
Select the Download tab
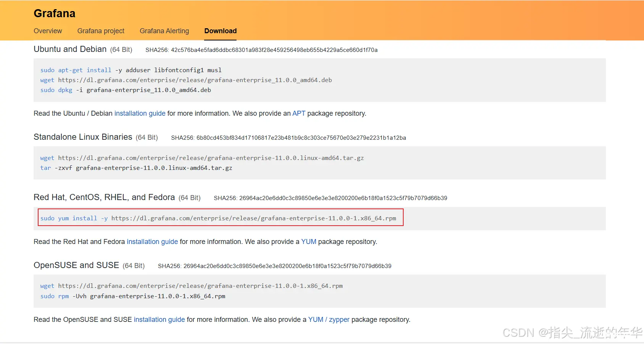[221, 31]
